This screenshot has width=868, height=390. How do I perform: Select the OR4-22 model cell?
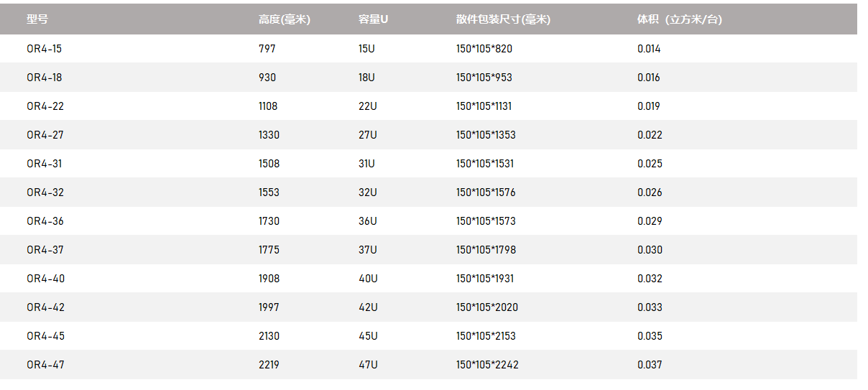click(x=45, y=106)
